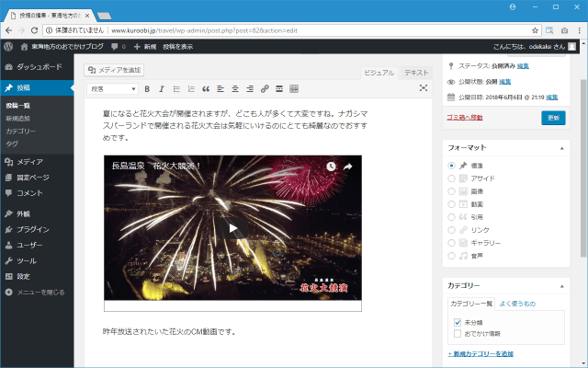Click the ゴミ箱へ移動 link
The height and width of the screenshot is (368, 588).
pos(466,118)
